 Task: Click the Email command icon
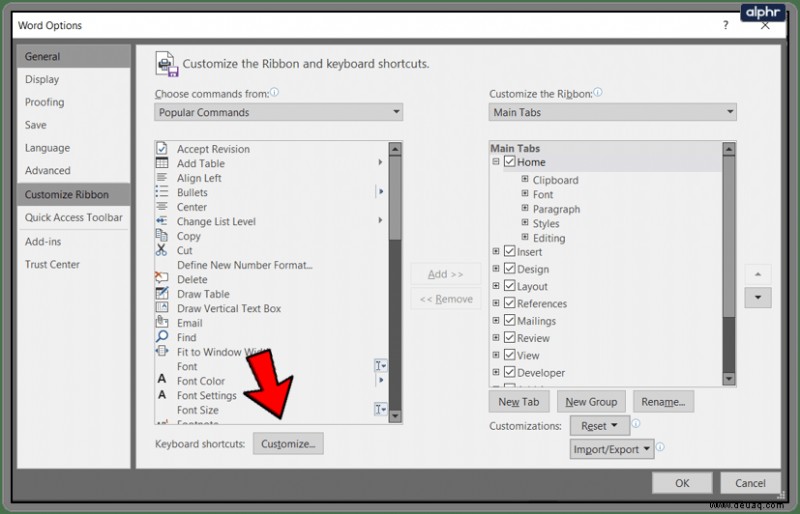pyautogui.click(x=162, y=322)
